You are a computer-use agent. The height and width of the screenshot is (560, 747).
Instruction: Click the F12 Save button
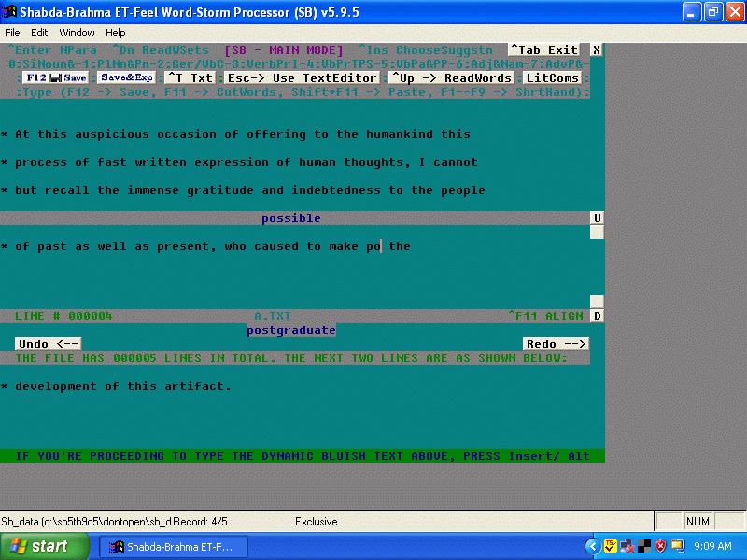point(56,77)
